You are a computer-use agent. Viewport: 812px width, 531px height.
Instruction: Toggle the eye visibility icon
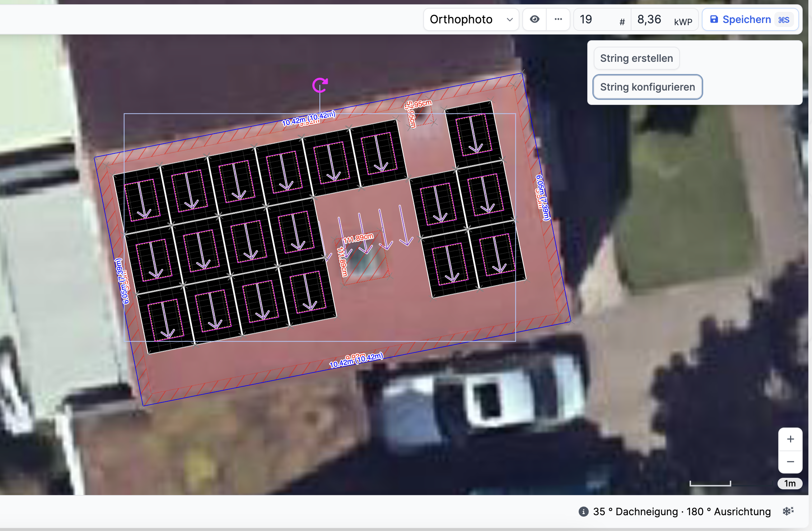[x=535, y=19]
